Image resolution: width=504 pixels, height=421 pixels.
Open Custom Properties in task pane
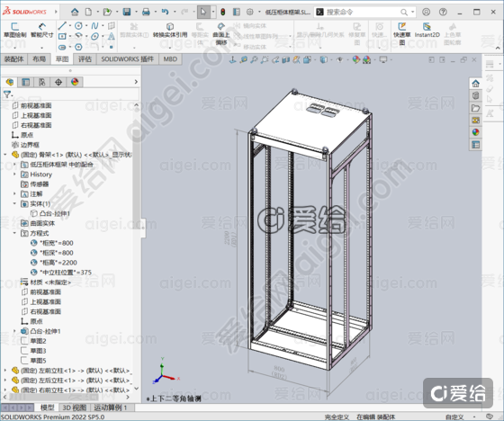(x=476, y=144)
